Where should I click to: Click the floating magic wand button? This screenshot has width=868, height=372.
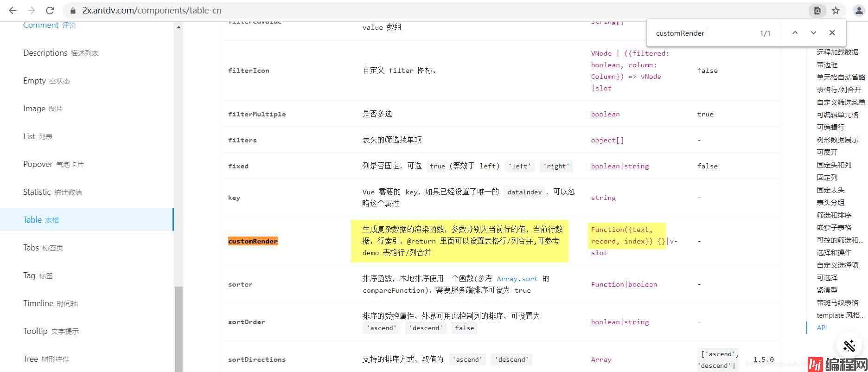849,346
